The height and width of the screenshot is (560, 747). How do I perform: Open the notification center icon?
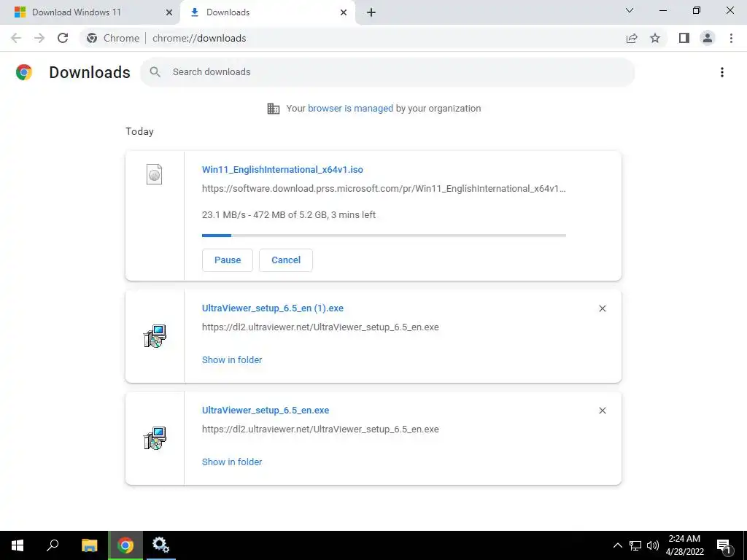[724, 546]
